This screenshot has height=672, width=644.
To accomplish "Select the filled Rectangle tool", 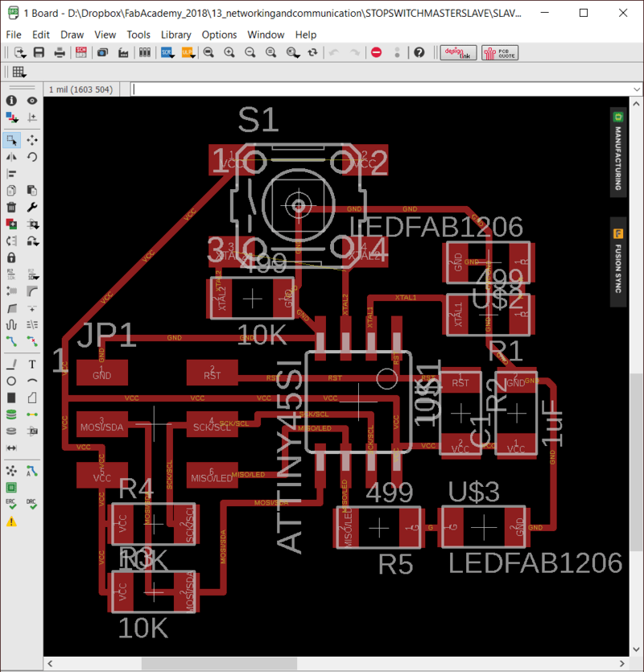I will (11, 398).
